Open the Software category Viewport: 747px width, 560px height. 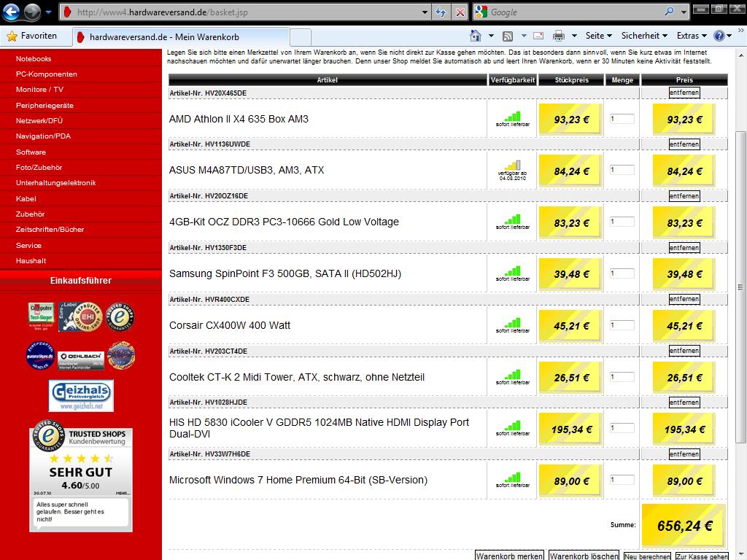31,152
